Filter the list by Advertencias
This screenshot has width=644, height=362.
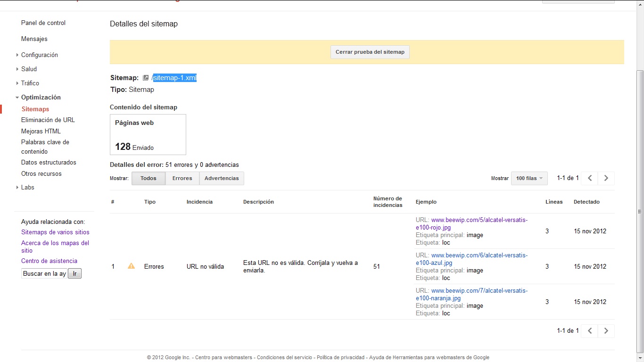tap(222, 178)
